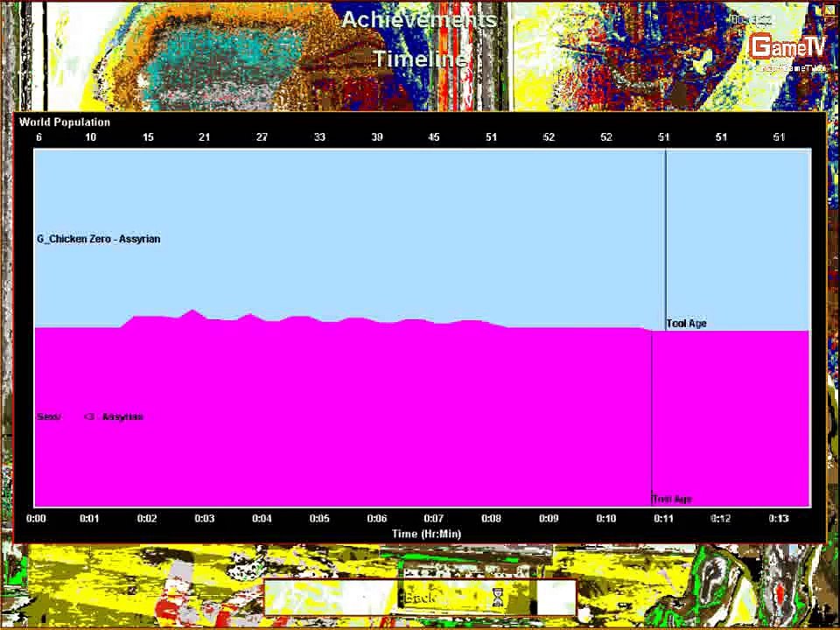Click the 0:04 time tick
Image resolution: width=840 pixels, height=630 pixels.
(x=262, y=519)
